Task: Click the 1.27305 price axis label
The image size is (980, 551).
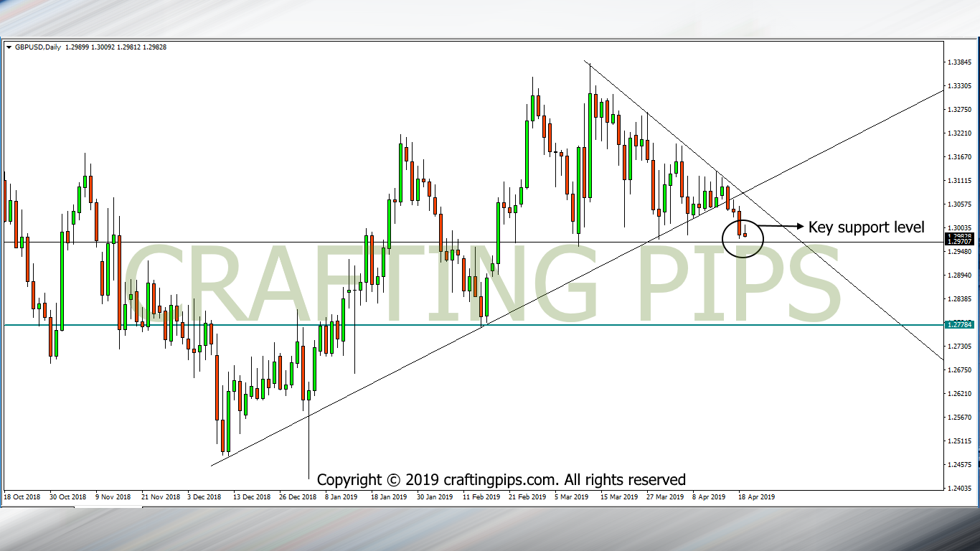Action: (960, 347)
